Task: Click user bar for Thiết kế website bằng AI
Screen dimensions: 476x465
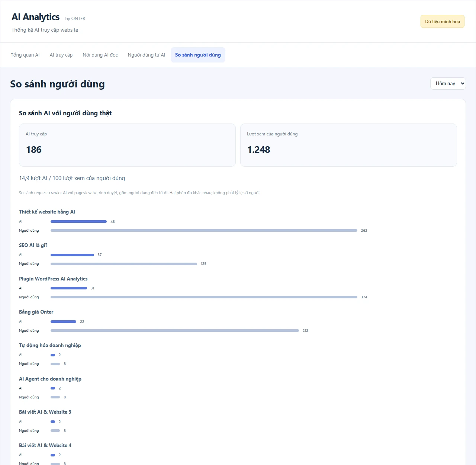Action: tap(204, 231)
